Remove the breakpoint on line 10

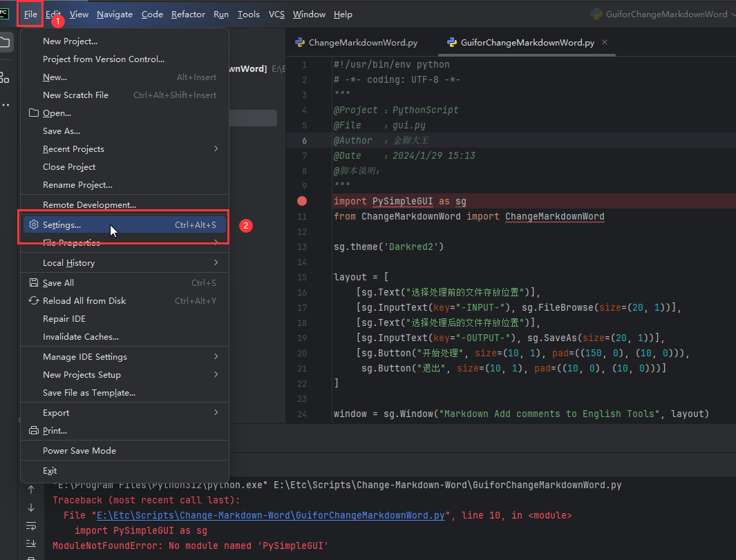(x=302, y=201)
